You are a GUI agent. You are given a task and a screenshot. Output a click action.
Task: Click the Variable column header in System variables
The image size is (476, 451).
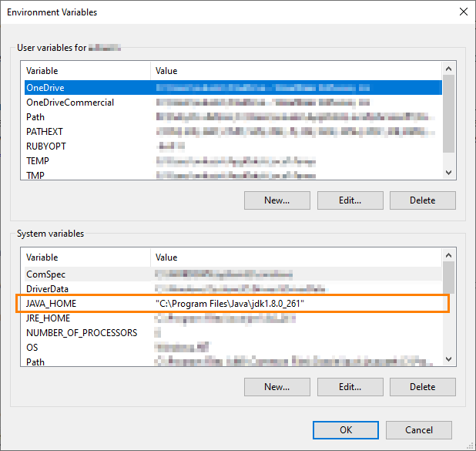click(86, 257)
